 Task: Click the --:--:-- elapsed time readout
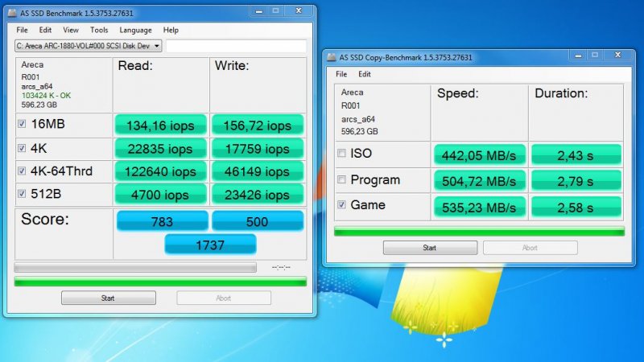tap(281, 268)
